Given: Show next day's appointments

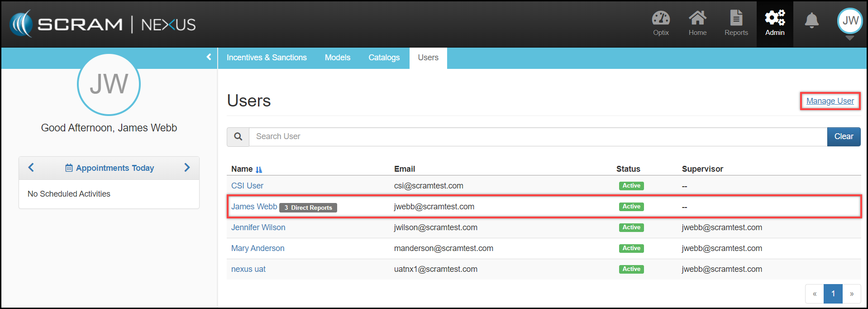Looking at the screenshot, I should pyautogui.click(x=187, y=168).
